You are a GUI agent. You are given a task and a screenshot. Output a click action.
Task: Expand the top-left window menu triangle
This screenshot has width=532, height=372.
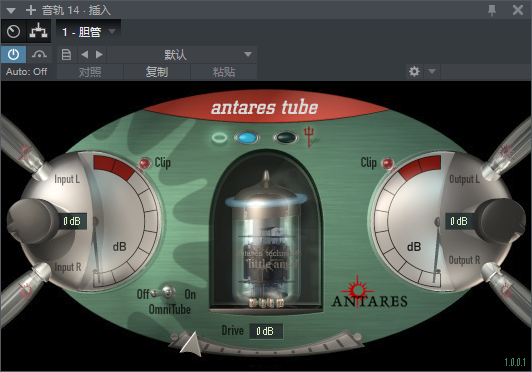coord(11,11)
